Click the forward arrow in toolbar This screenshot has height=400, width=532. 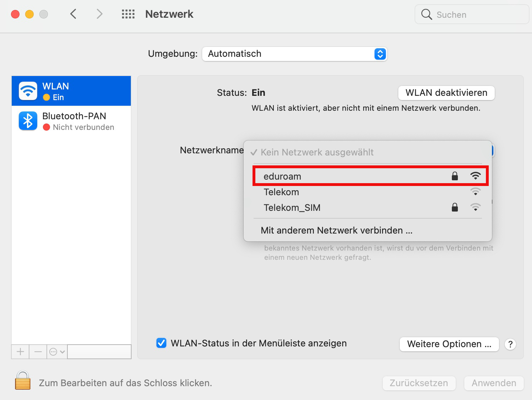99,14
